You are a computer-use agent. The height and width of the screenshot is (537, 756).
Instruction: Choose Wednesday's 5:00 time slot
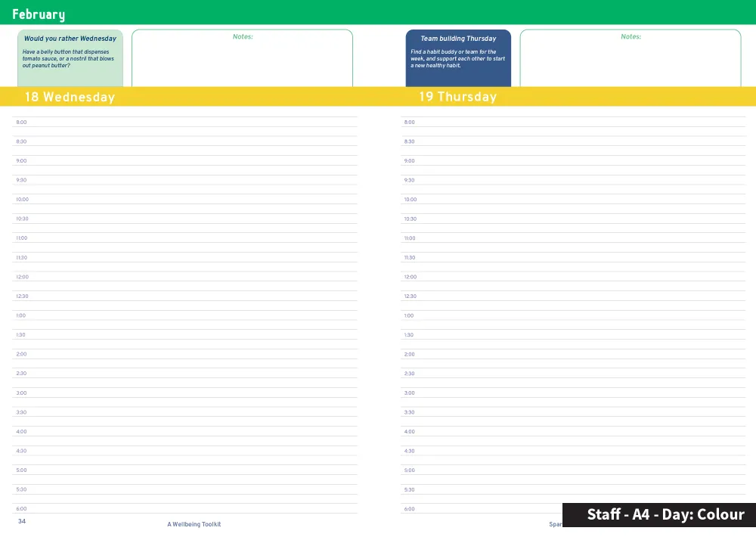185,470
